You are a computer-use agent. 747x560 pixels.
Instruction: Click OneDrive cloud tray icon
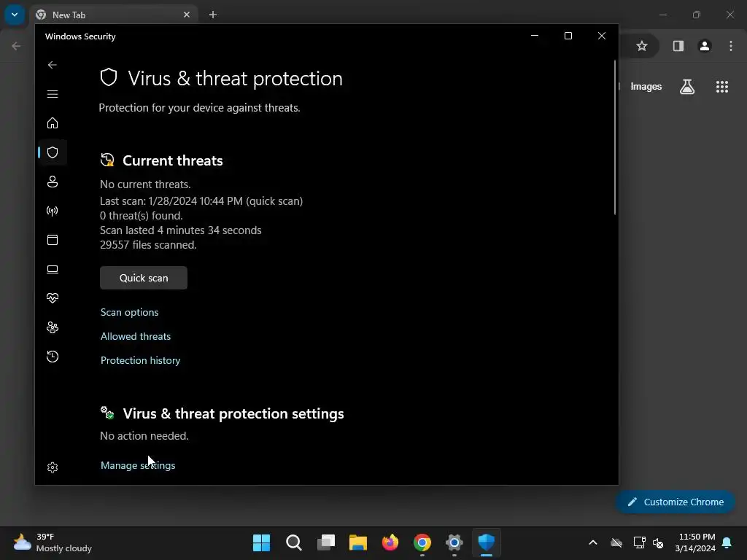(x=616, y=542)
